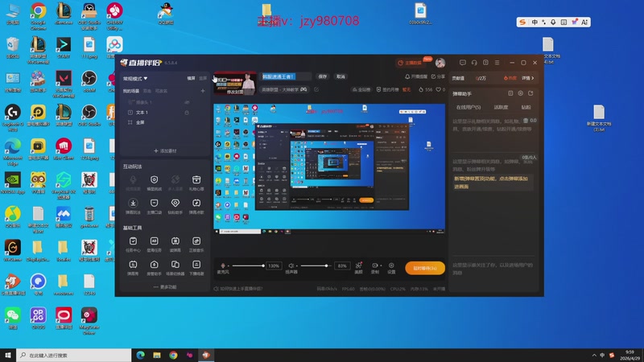Viewport: 644px width, 362px height.
Task: Click the 保存 save button
Action: pos(323,76)
